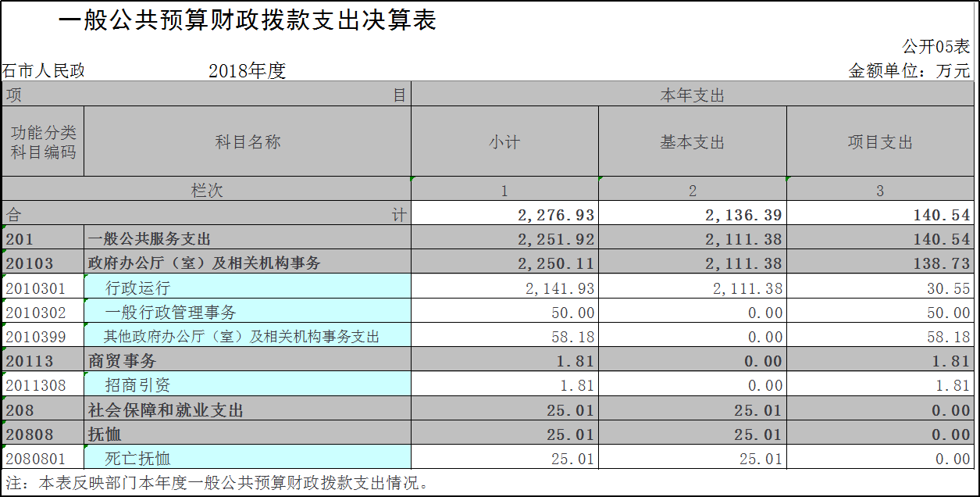This screenshot has width=980, height=497.
Task: Click the 本年支出 header cell
Action: [693, 95]
